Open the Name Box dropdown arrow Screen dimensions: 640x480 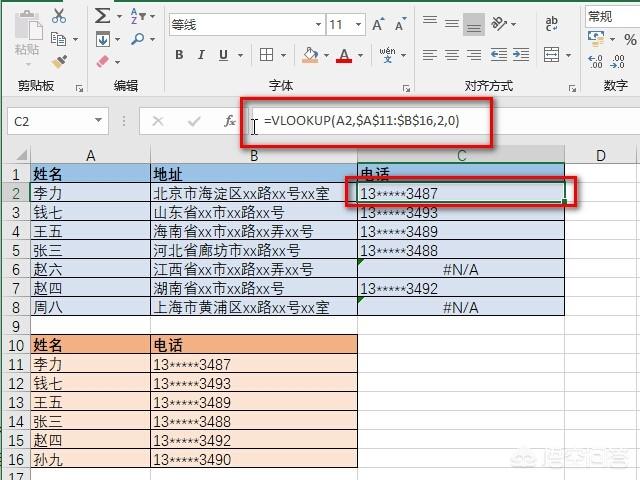point(98,120)
